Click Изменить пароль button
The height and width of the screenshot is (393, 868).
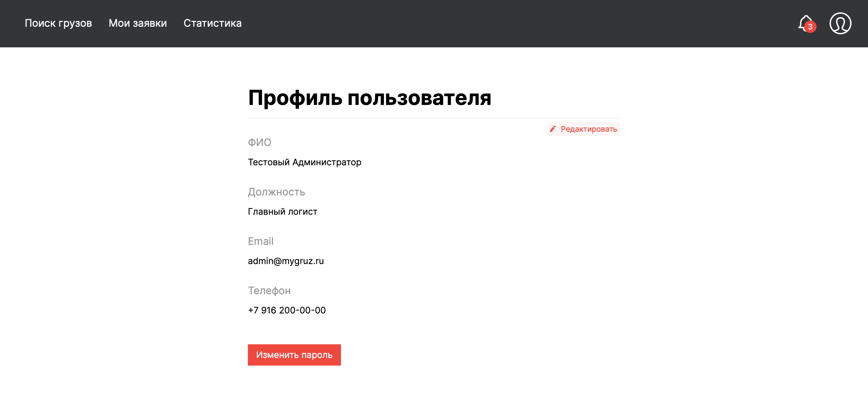[x=294, y=355]
